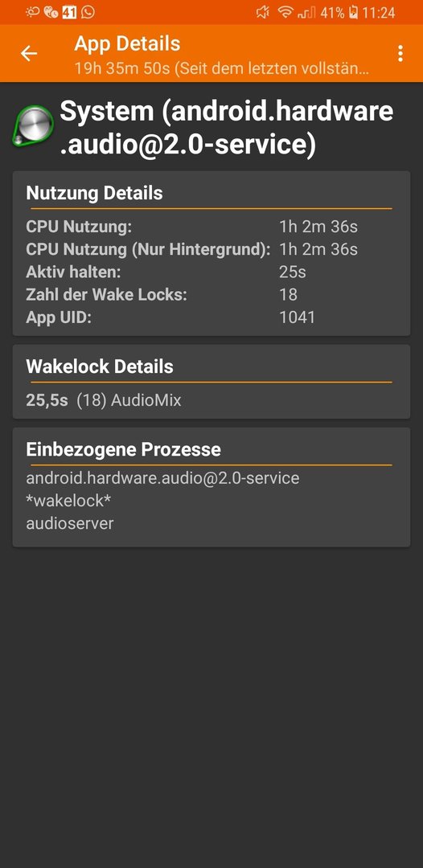423x868 pixels.
Task: Tap the audioserver process entry
Action: pos(70,523)
